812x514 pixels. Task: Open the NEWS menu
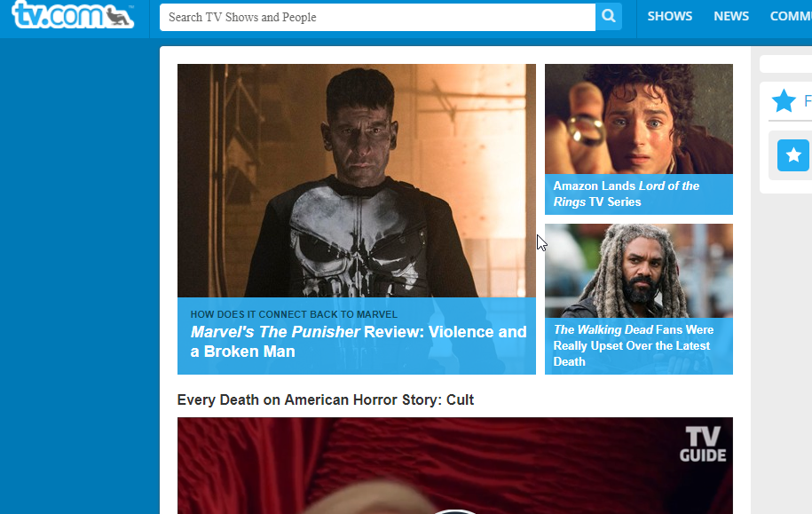[731, 16]
